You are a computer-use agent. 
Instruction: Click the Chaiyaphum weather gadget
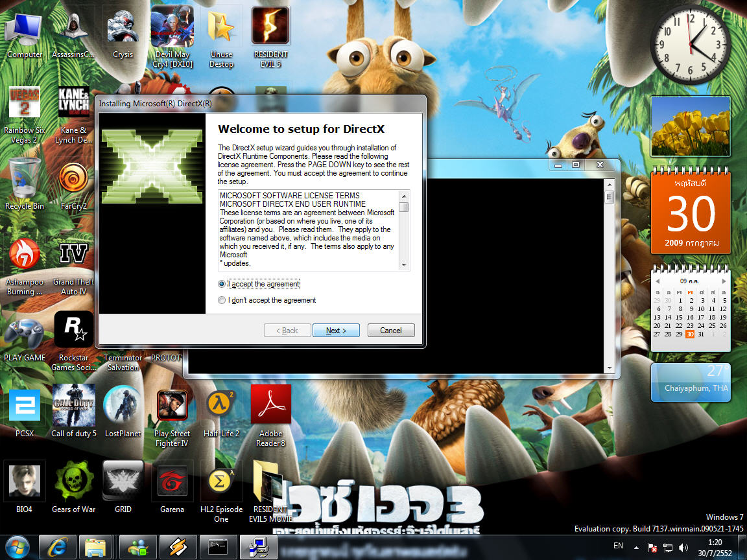[x=691, y=382]
